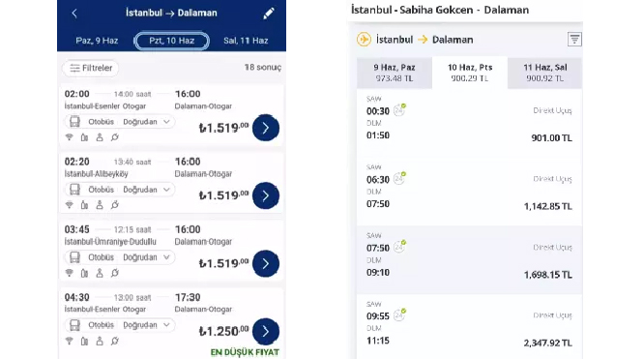Expand Otobüs Doğrudan dropdown for 04:30 trip

click(120, 325)
